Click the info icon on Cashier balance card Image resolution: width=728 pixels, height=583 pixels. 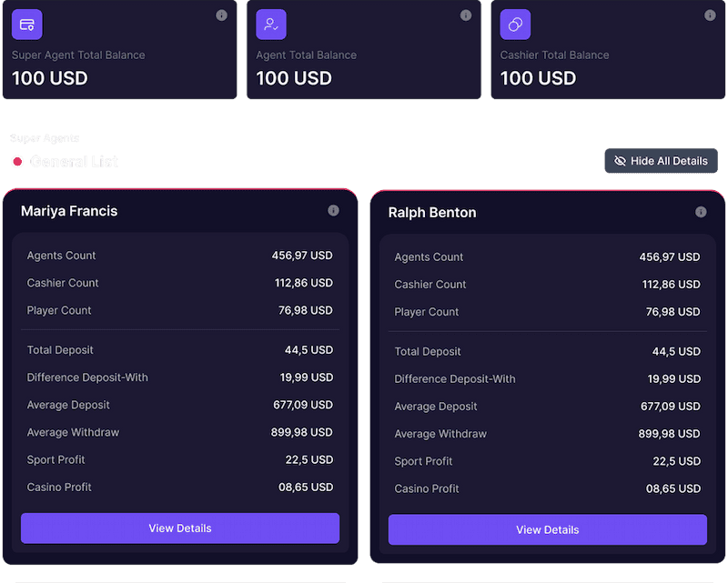pyautogui.click(x=709, y=15)
